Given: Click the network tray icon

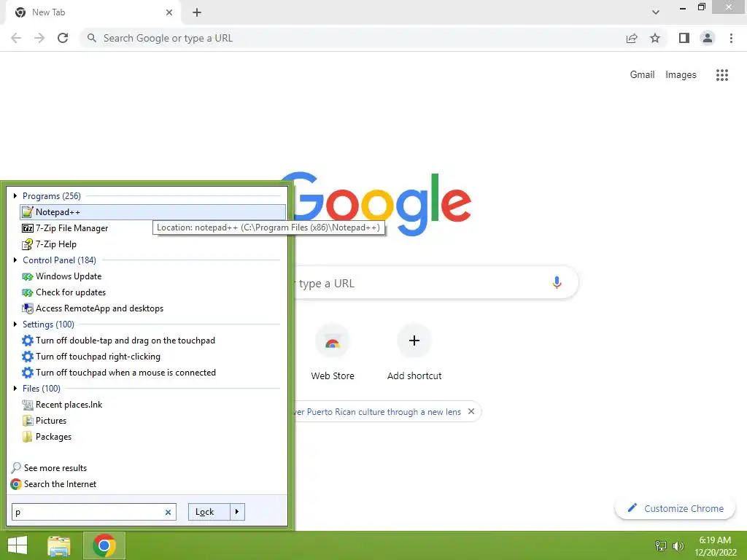Looking at the screenshot, I should point(661,545).
